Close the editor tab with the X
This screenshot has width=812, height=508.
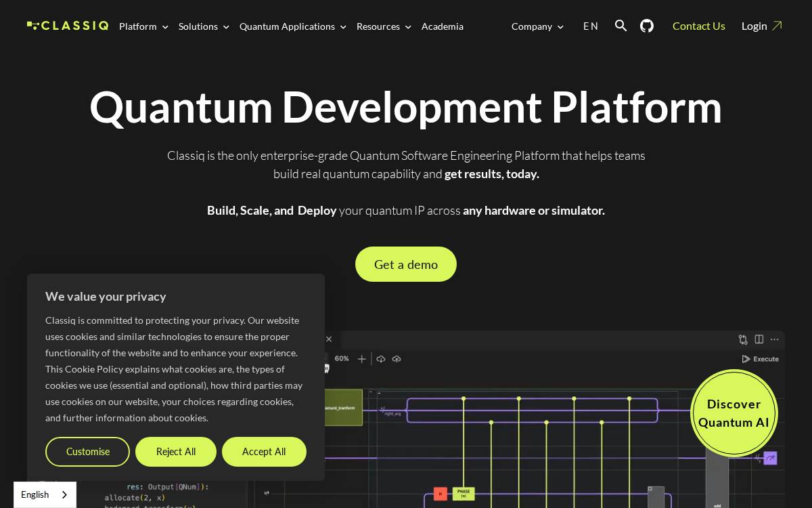click(x=329, y=339)
